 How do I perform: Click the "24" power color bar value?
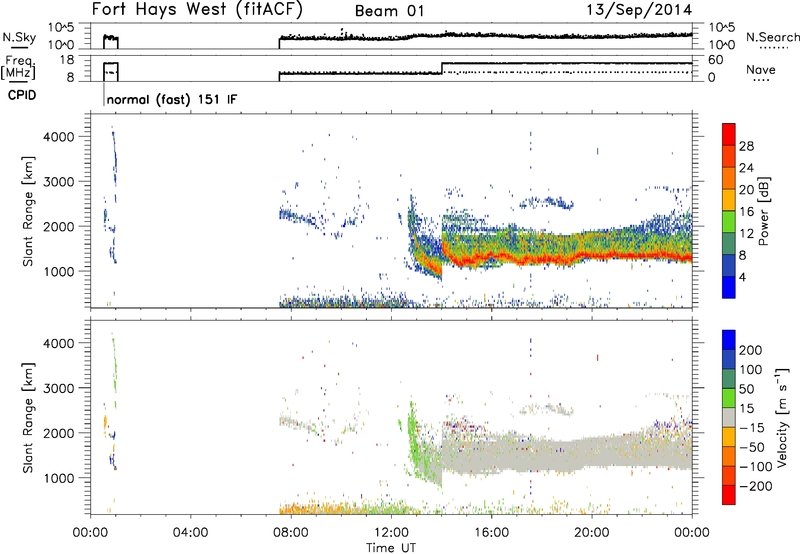point(746,168)
